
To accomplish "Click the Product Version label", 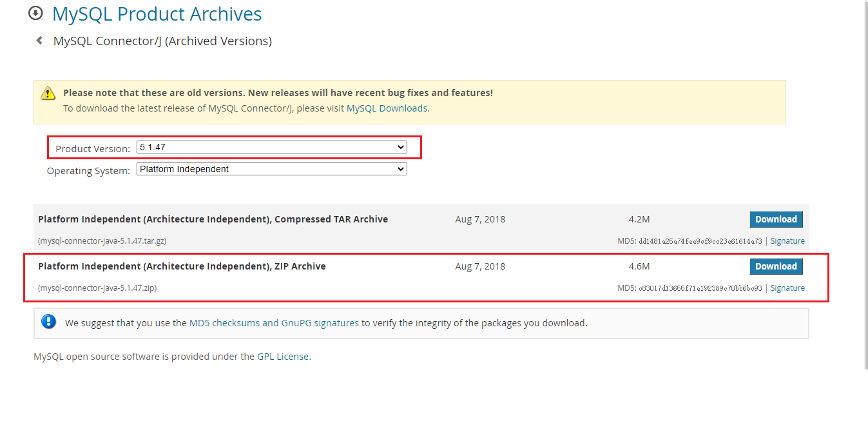I will click(x=93, y=149).
